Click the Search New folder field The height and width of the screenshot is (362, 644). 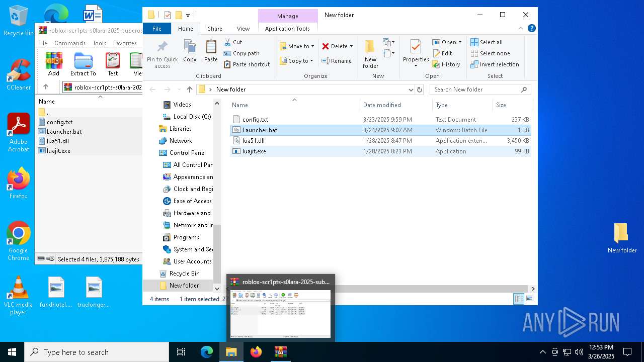click(x=480, y=89)
